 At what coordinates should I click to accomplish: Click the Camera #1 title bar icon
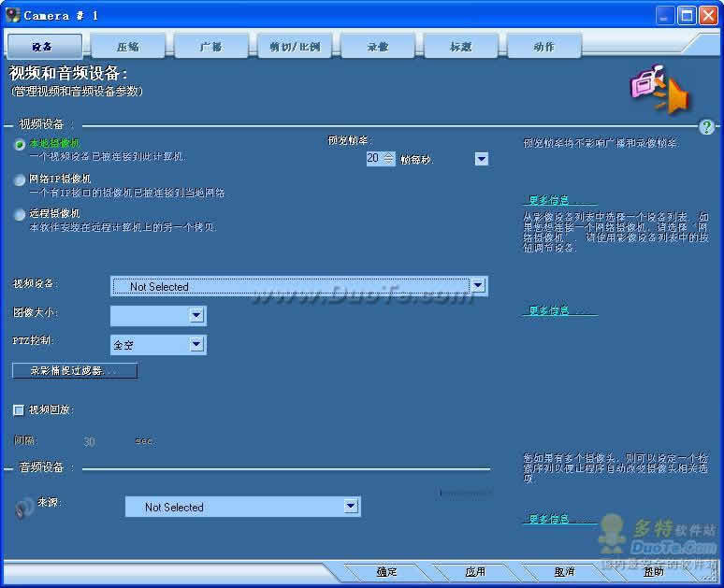point(12,15)
